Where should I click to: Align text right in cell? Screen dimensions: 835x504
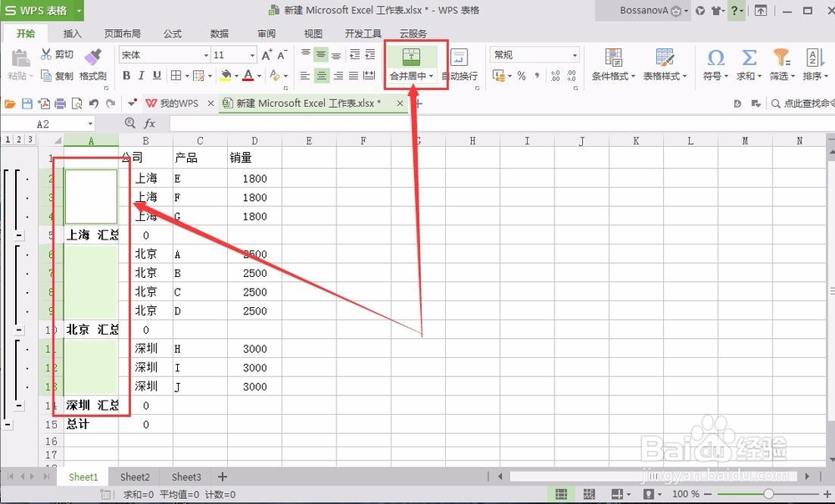(337, 76)
